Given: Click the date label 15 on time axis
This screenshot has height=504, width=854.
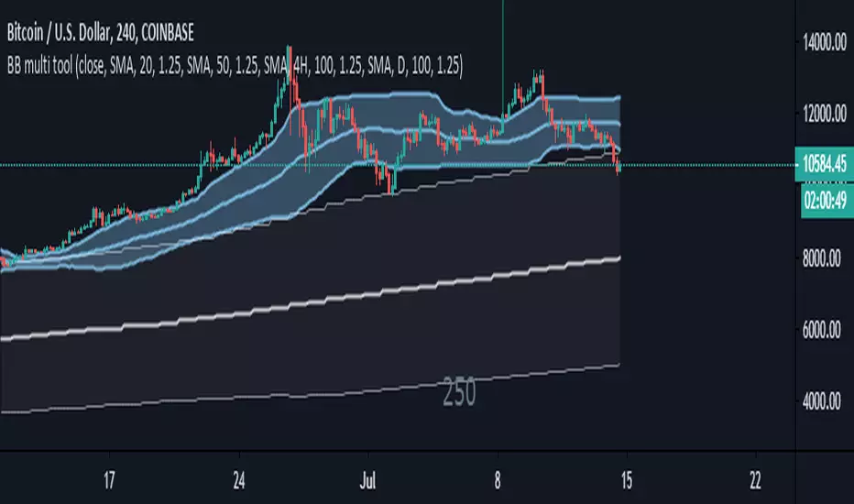Looking at the screenshot, I should pos(627,480).
